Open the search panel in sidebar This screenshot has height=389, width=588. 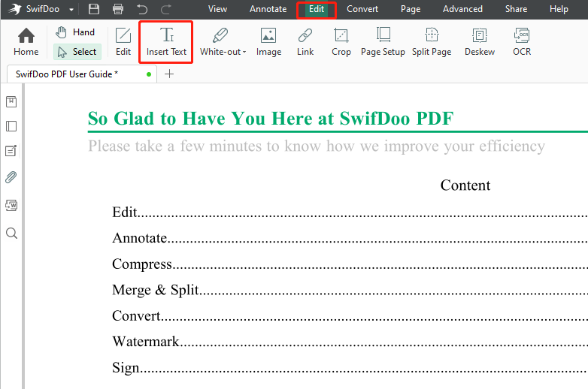[x=11, y=234]
